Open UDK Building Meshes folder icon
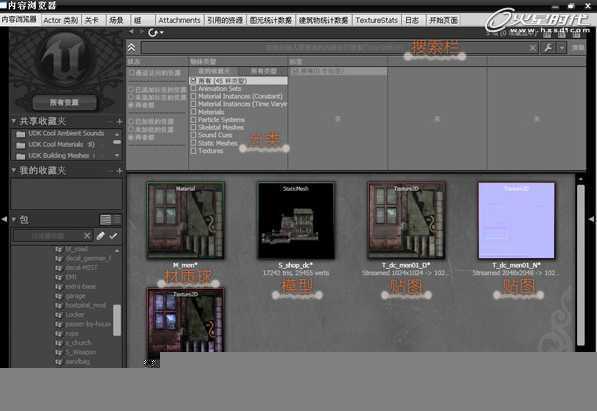The width and height of the screenshot is (597, 411). point(21,156)
